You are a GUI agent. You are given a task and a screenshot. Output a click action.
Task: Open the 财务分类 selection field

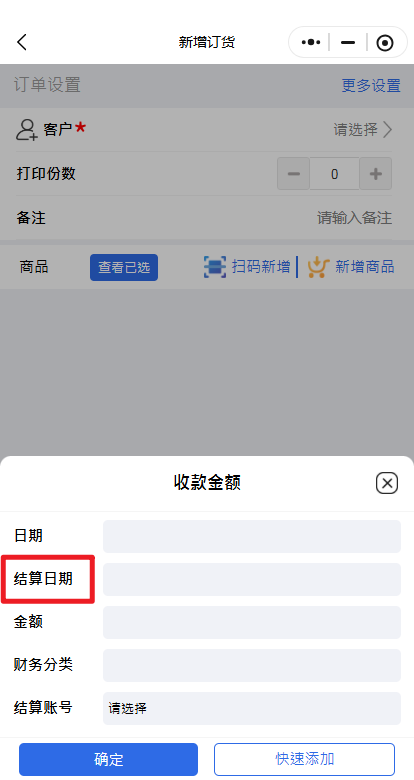click(252, 665)
